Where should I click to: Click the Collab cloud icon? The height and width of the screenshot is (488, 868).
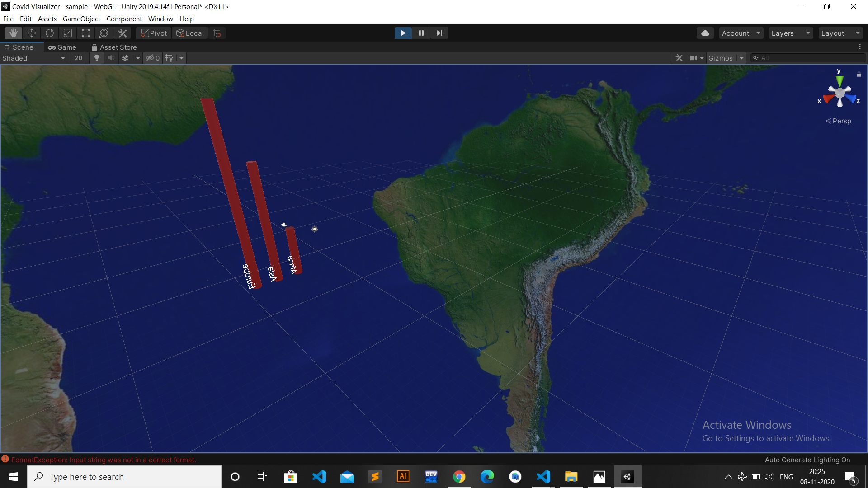tap(705, 33)
